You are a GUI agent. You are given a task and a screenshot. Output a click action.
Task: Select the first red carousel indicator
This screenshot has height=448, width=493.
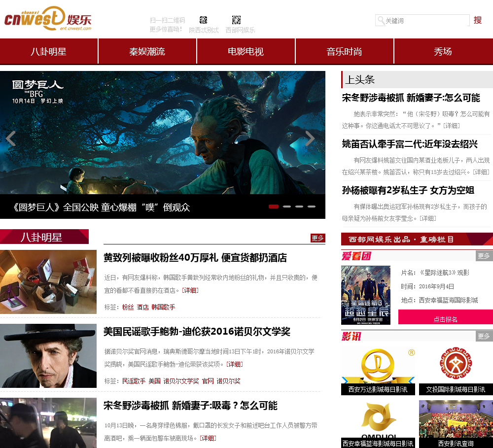[x=274, y=207]
